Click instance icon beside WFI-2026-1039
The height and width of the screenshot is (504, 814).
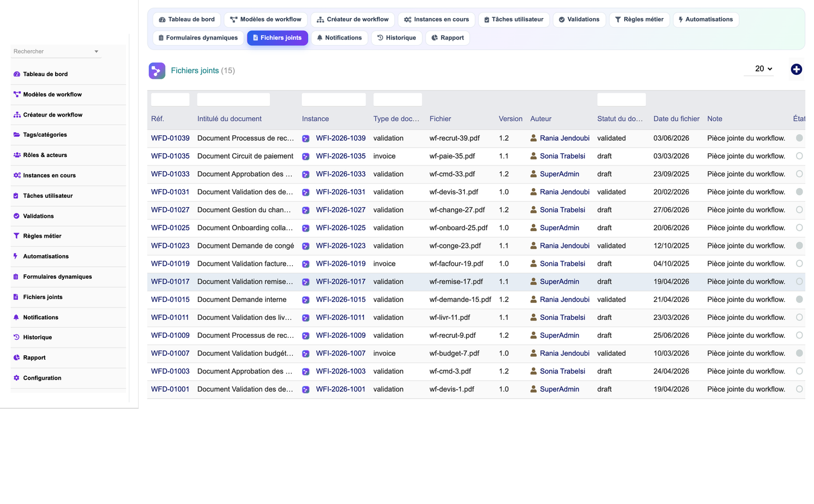[x=306, y=139]
